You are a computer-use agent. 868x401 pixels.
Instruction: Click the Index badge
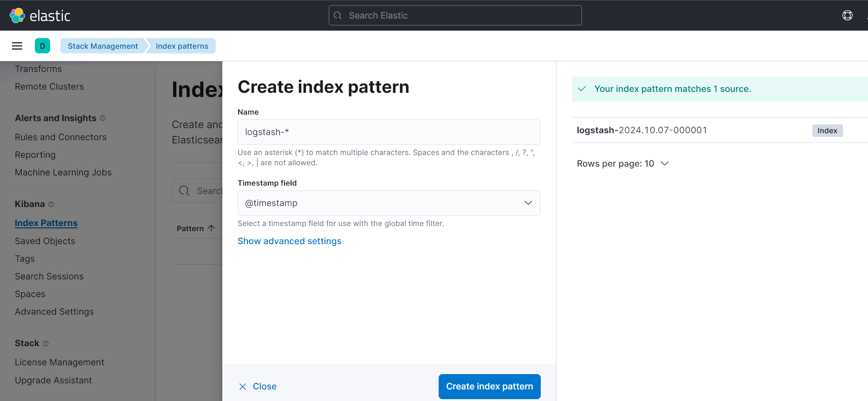[x=827, y=130]
